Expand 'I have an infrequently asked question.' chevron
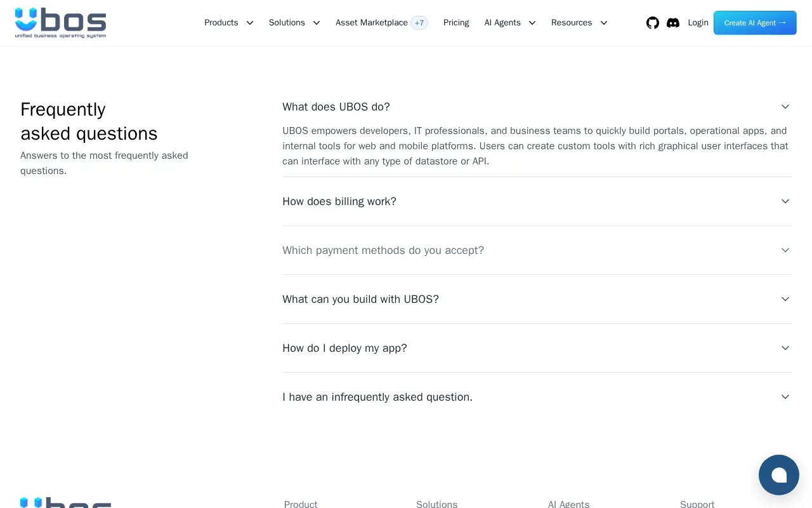The height and width of the screenshot is (508, 812). [785, 397]
